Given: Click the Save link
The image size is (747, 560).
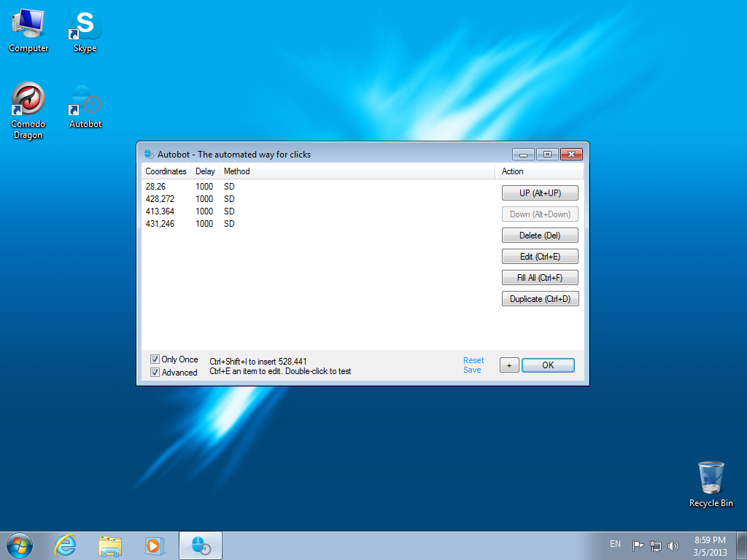Looking at the screenshot, I should coord(472,370).
